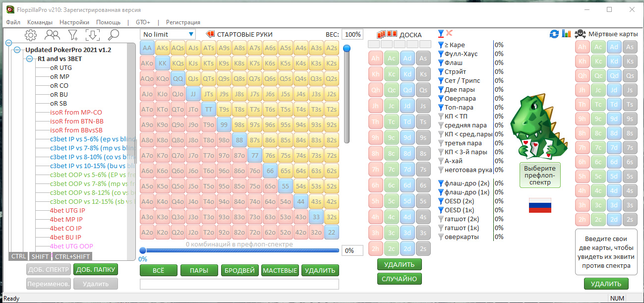Click УДАЛИТЬ under the dead cards grid
This screenshot has width=644, height=303.
click(606, 284)
